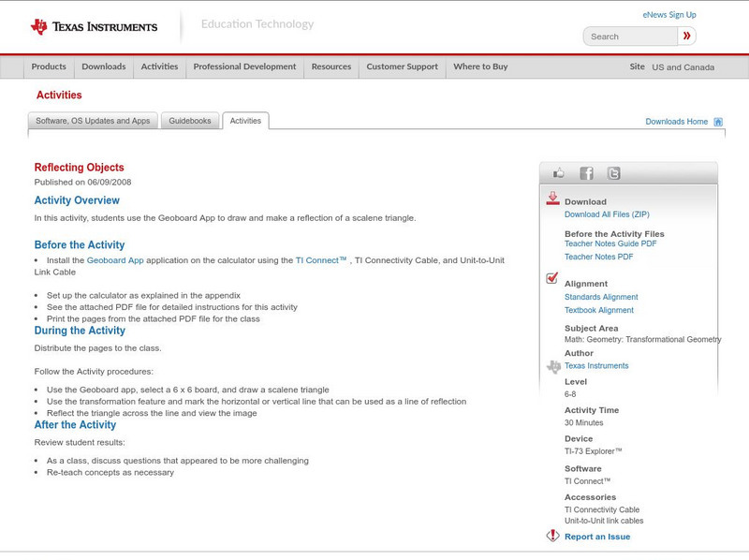
Task: Click the red Activities page heading
Action: coord(59,96)
